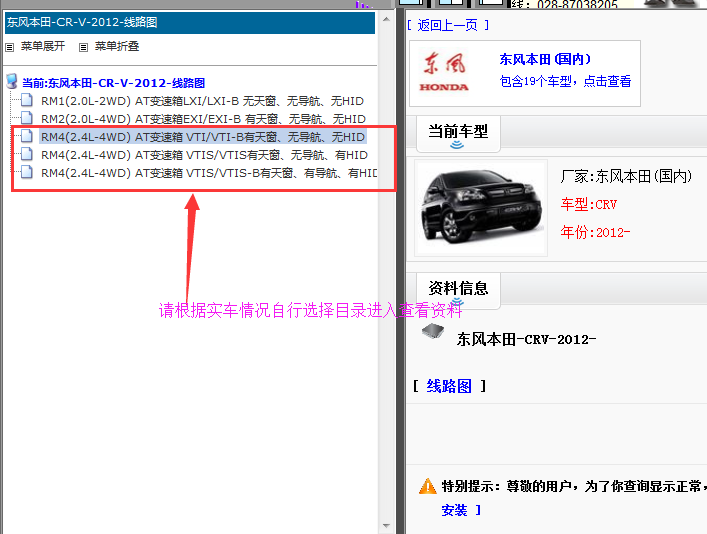The image size is (707, 534).
Task: Click the 菜单折叠 collapse-menu icon
Action: (x=83, y=47)
